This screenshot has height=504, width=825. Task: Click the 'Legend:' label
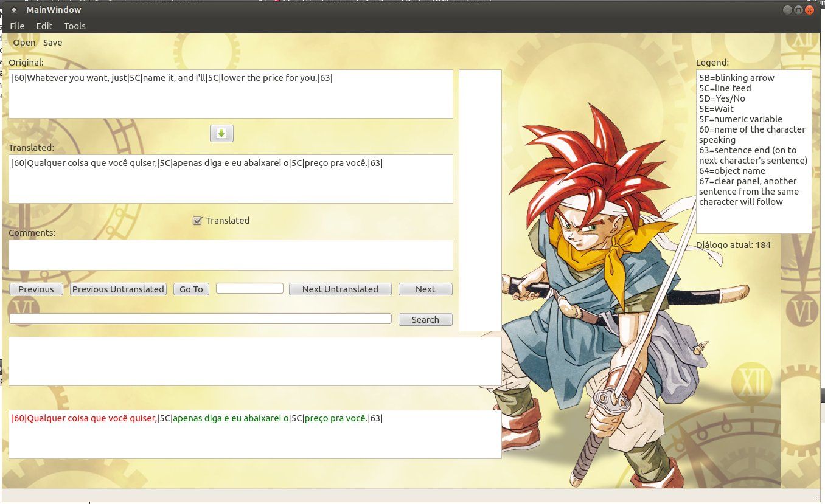(x=712, y=63)
